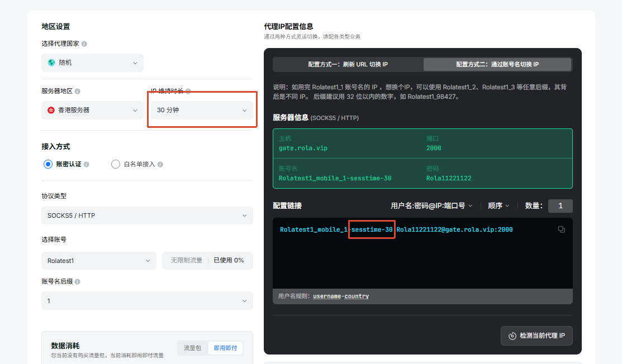This screenshot has height=364, width=622.
Task: Open the 随机 country dropdown
Action: click(x=92, y=63)
